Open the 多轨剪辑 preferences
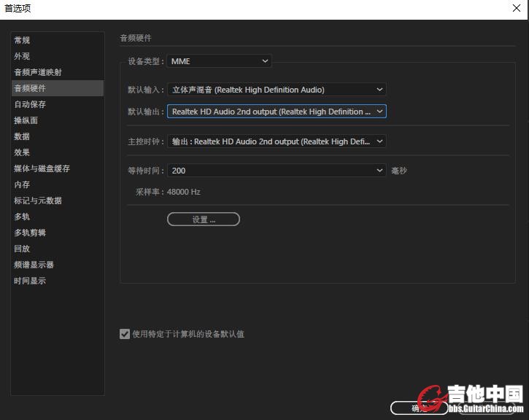Screen dimensions: 529x420 pyautogui.click(x=30, y=233)
